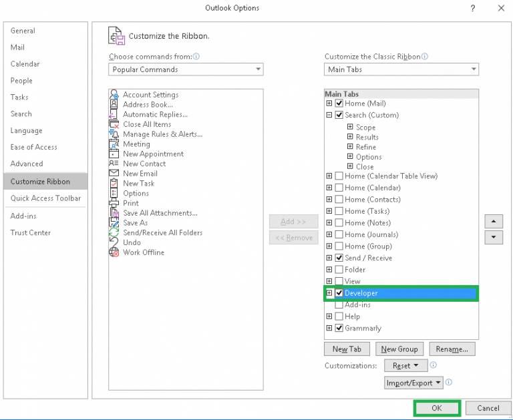Click Cancel to discard changes
Viewport: 513px width, 420px height.
pyautogui.click(x=488, y=408)
